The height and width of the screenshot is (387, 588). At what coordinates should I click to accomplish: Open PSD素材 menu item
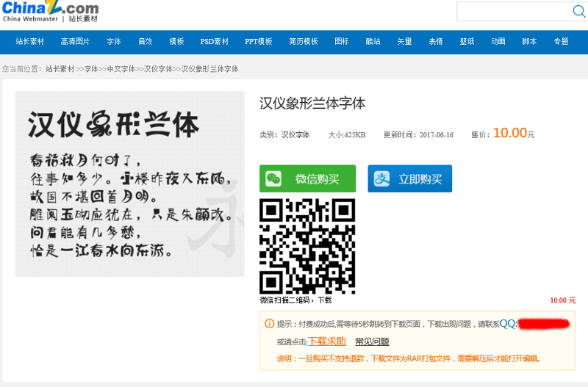214,42
